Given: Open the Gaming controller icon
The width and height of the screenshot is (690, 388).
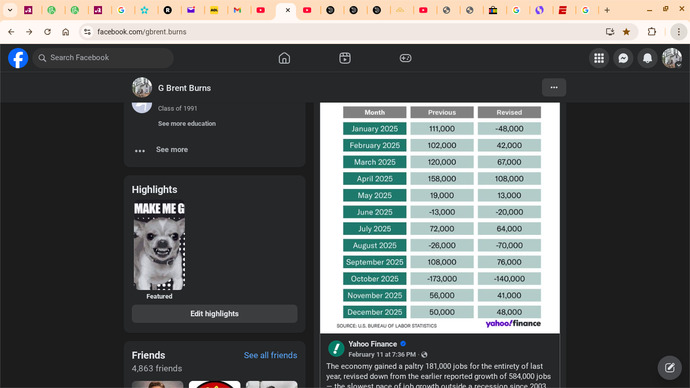Looking at the screenshot, I should click(x=405, y=58).
